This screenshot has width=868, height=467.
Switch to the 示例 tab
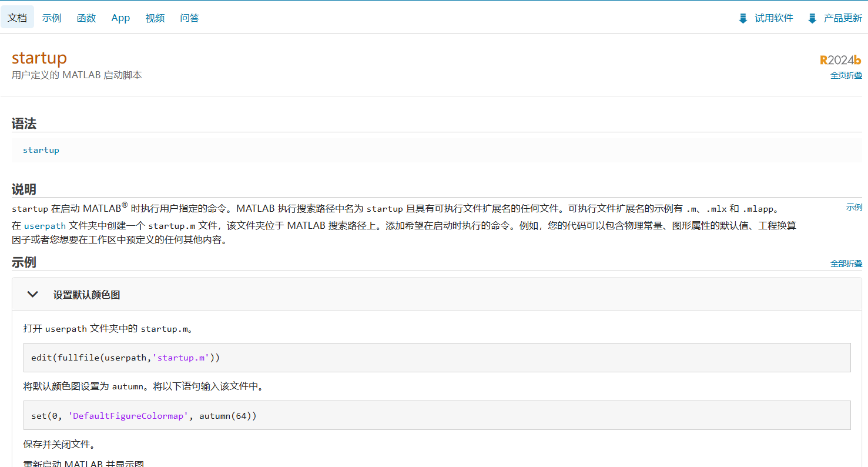(x=52, y=18)
